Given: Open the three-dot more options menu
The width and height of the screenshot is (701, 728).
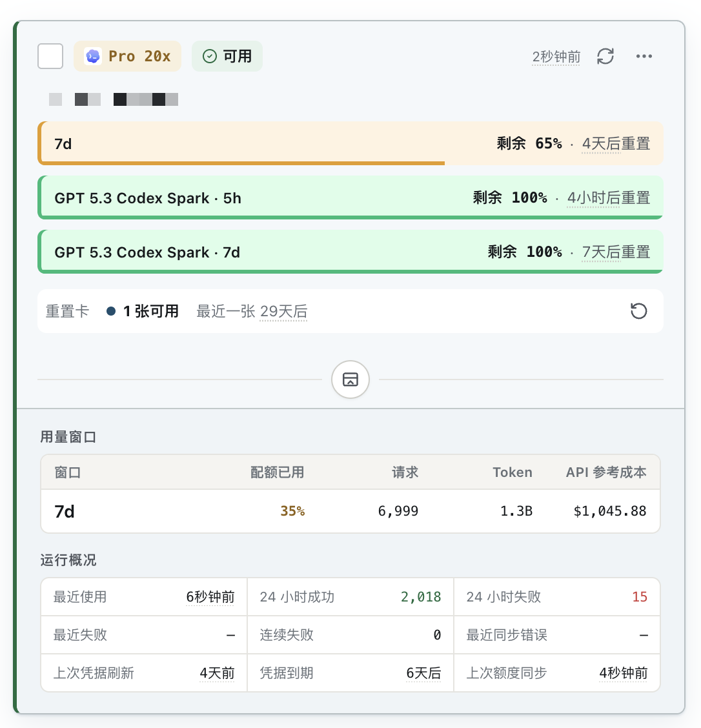Looking at the screenshot, I should [x=644, y=56].
